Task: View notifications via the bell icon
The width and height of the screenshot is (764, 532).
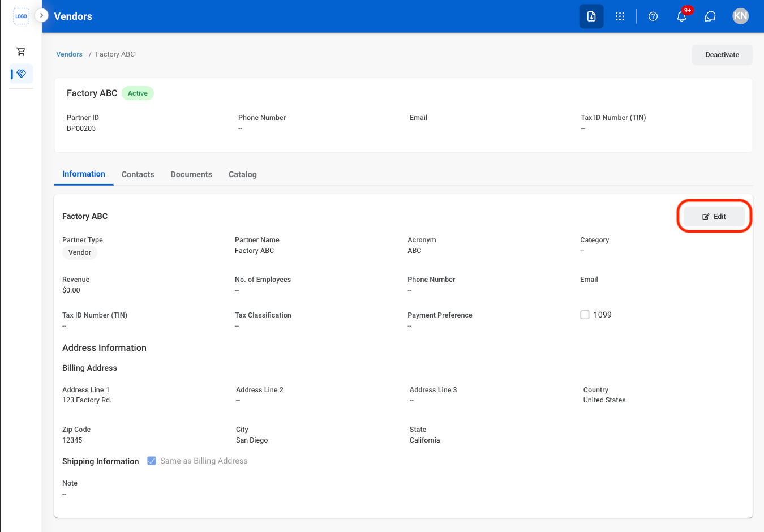Action: tap(682, 16)
